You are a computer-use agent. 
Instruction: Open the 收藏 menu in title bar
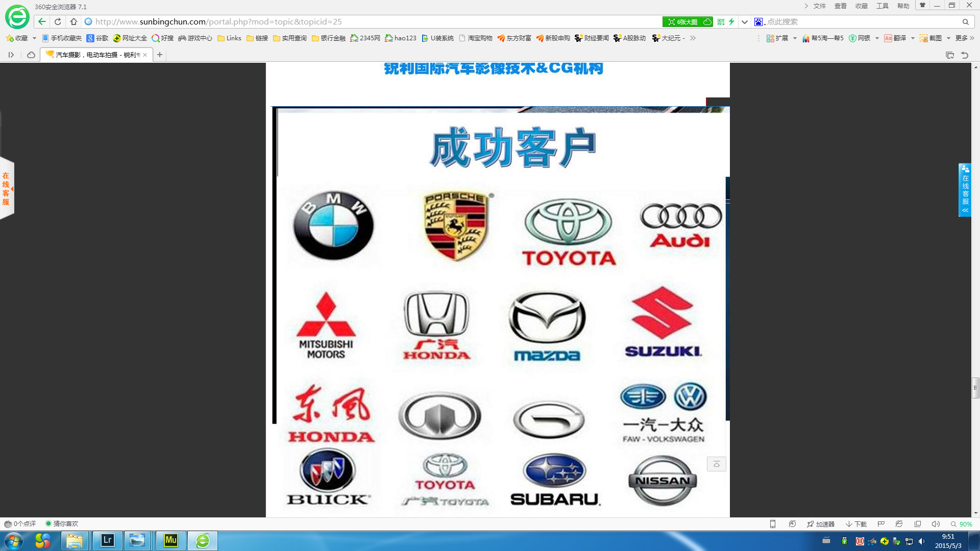click(862, 6)
